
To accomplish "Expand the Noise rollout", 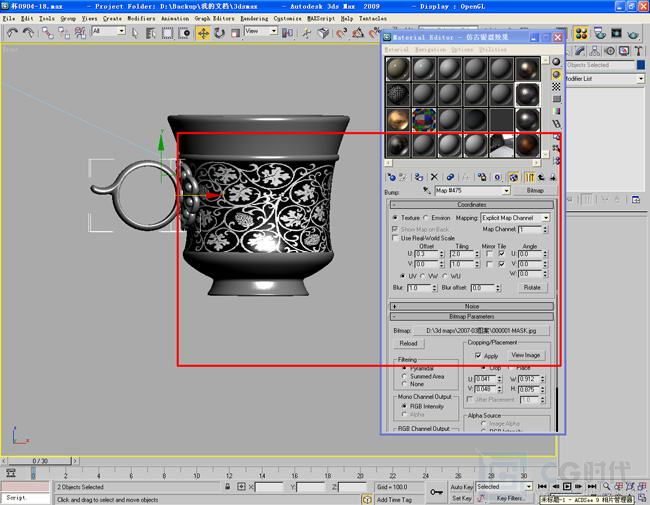I will pos(471,306).
